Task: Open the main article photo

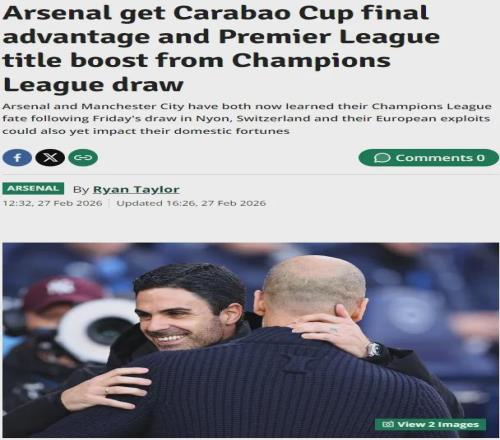Action: 251,340
